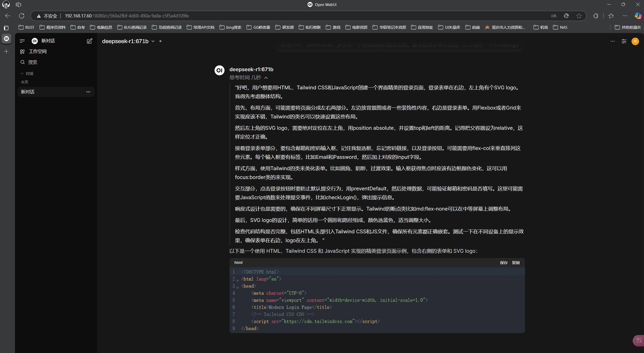Open the RUST bookmarks folder
Screen dimensions: 644x353
coord(26,27)
